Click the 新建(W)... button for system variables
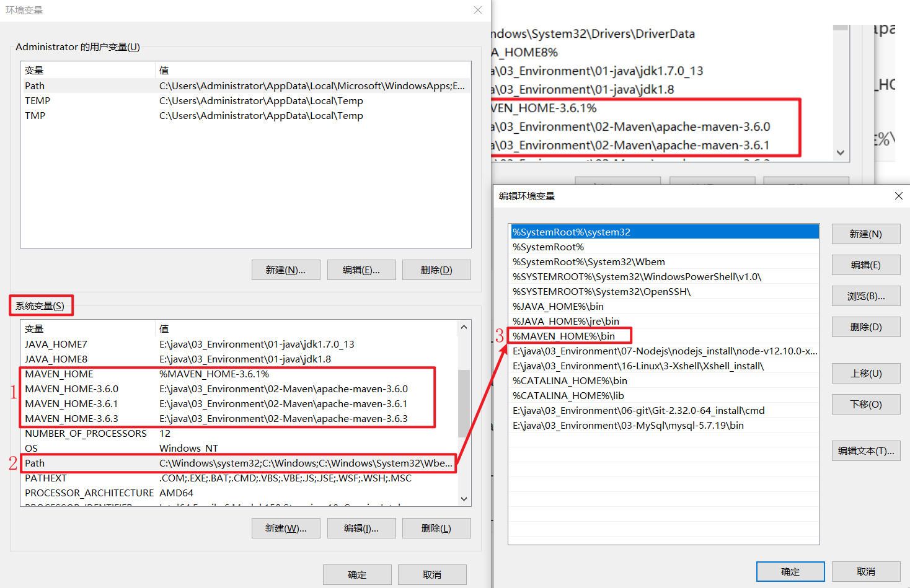 [x=286, y=528]
